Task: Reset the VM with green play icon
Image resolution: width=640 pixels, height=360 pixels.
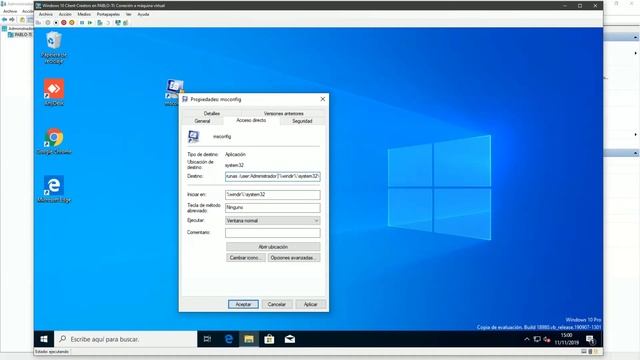Action: point(90,23)
